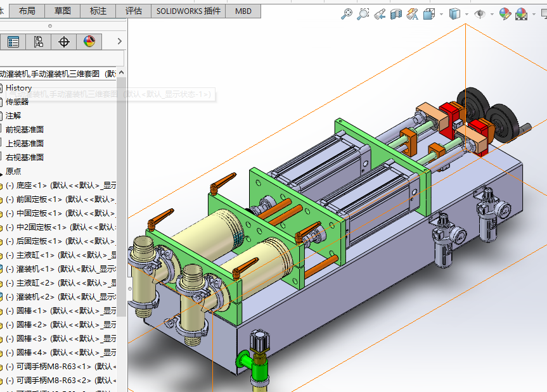
Task: Click the feature tree scroll-up arrow
Action: [x=122, y=72]
